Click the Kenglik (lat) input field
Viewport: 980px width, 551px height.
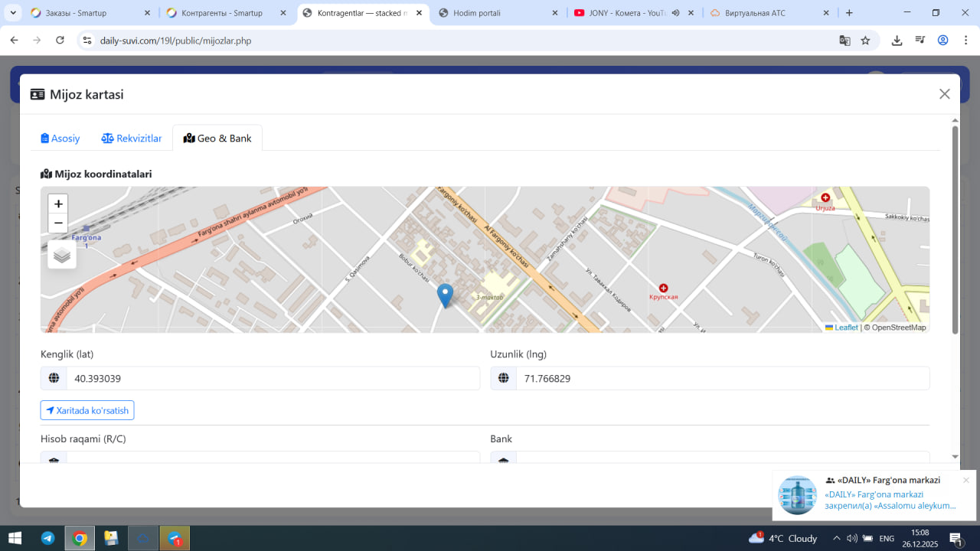tap(272, 378)
